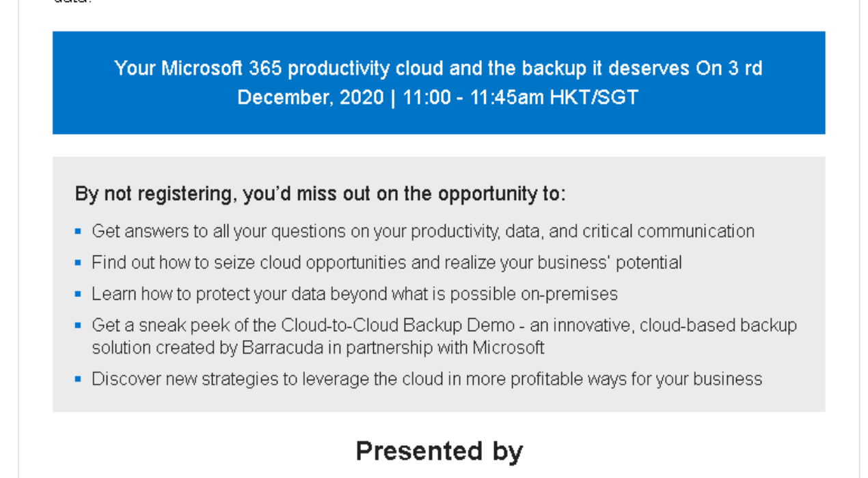Image resolution: width=868 pixels, height=478 pixels.
Task: Click the bullet marker beside "Get answers"
Action: [x=78, y=231]
